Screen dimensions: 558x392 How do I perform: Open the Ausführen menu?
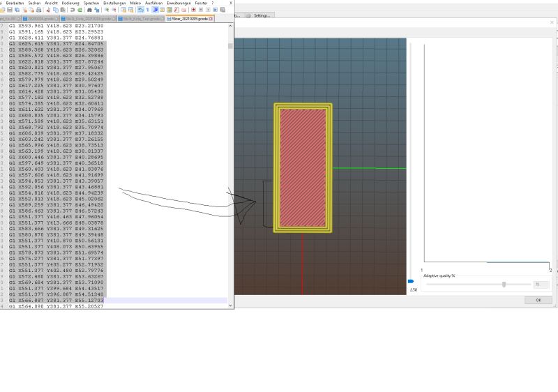tap(153, 3)
